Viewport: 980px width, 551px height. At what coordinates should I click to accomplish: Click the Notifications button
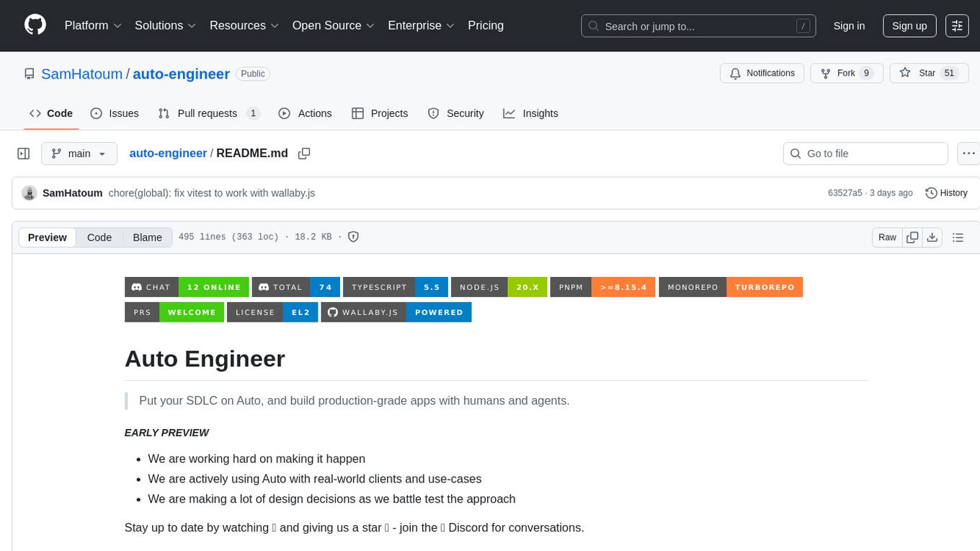click(x=762, y=74)
